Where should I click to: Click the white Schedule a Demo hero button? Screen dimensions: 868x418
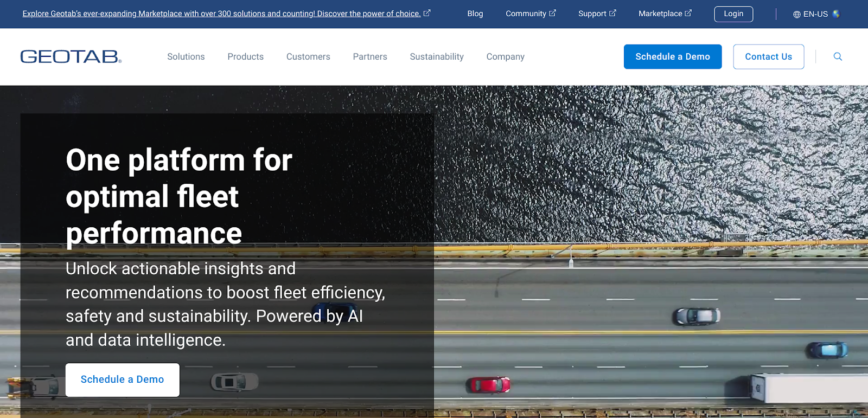tap(122, 380)
